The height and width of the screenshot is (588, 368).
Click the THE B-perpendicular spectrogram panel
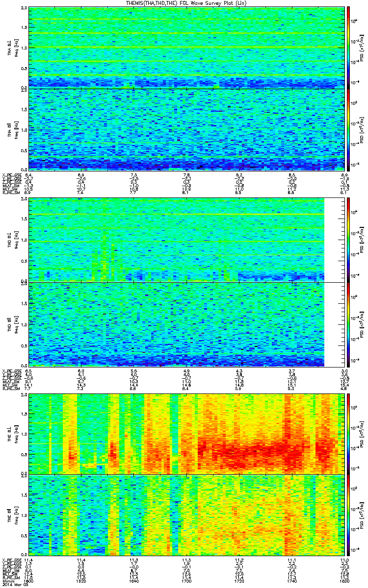tap(186, 433)
